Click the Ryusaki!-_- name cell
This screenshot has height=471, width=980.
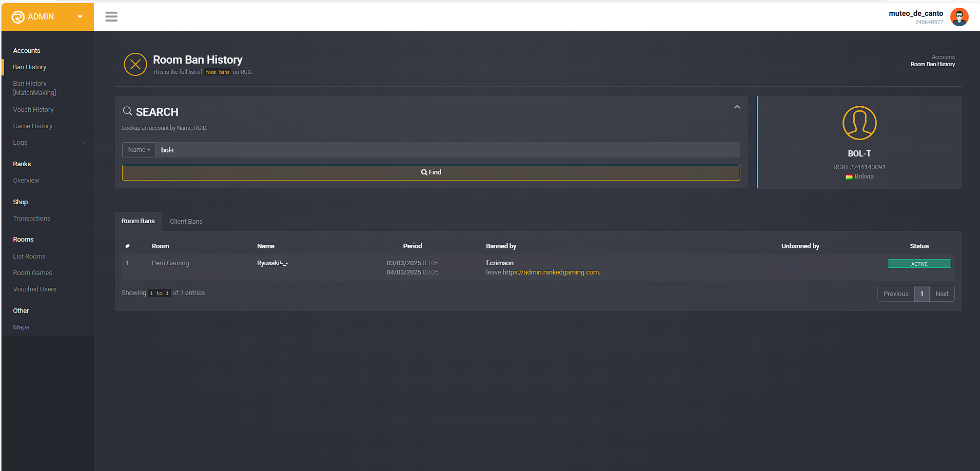tap(272, 263)
